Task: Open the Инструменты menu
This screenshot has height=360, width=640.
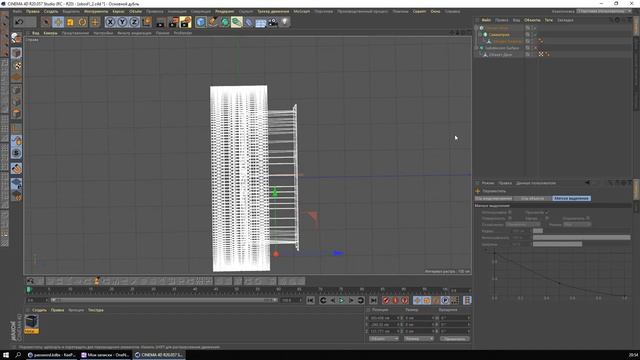Action: point(96,11)
